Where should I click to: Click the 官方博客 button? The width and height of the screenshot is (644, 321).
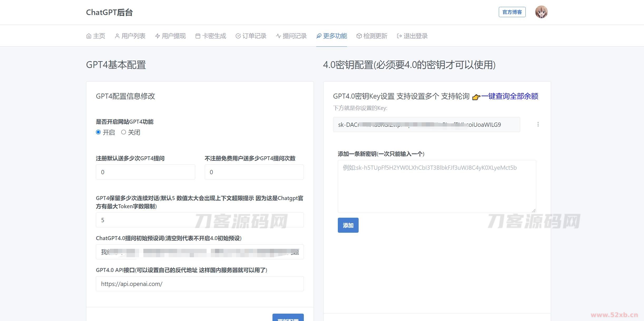point(512,12)
